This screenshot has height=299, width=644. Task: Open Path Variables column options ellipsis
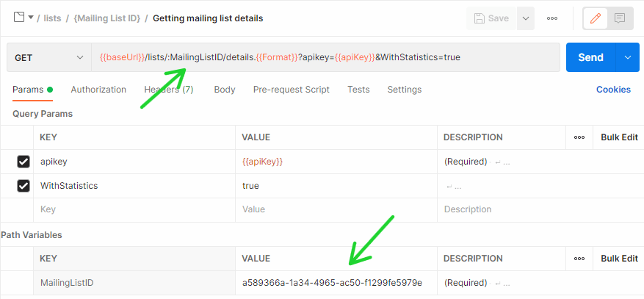(579, 259)
